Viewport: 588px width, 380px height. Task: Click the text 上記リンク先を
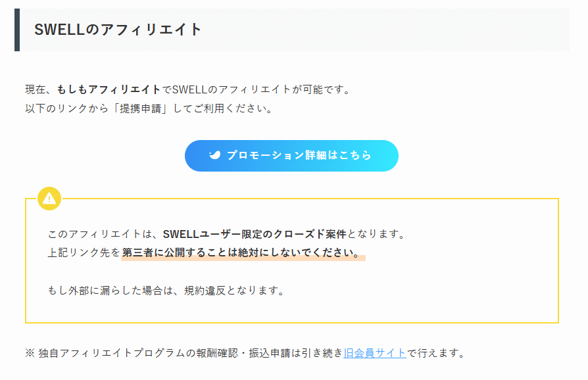tap(84, 253)
